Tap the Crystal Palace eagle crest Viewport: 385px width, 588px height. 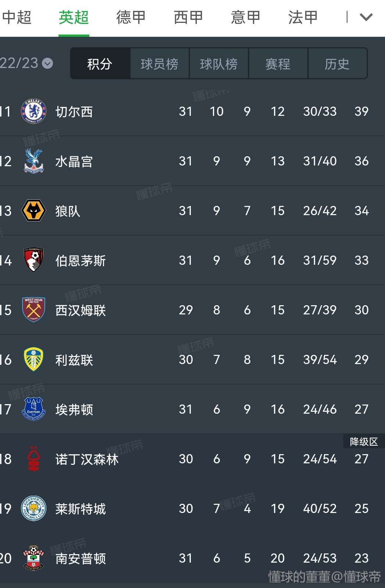point(33,161)
